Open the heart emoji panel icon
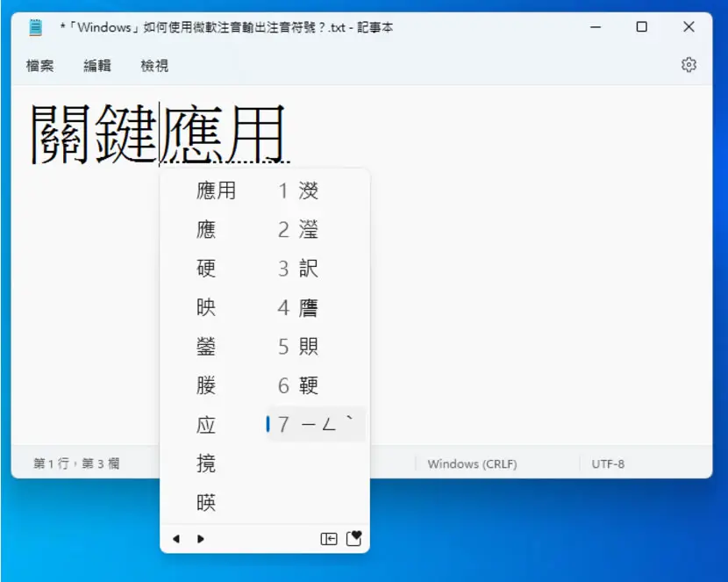728x582 pixels. [x=353, y=538]
